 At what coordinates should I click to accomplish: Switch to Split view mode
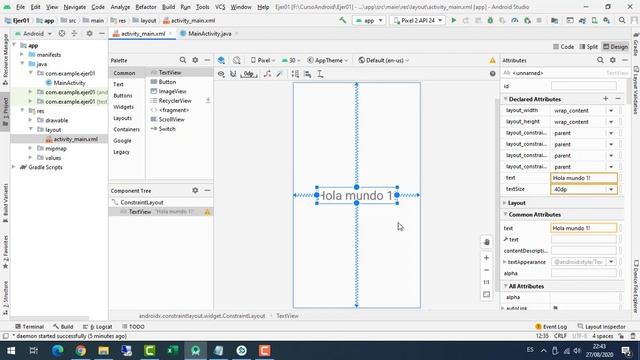click(589, 47)
